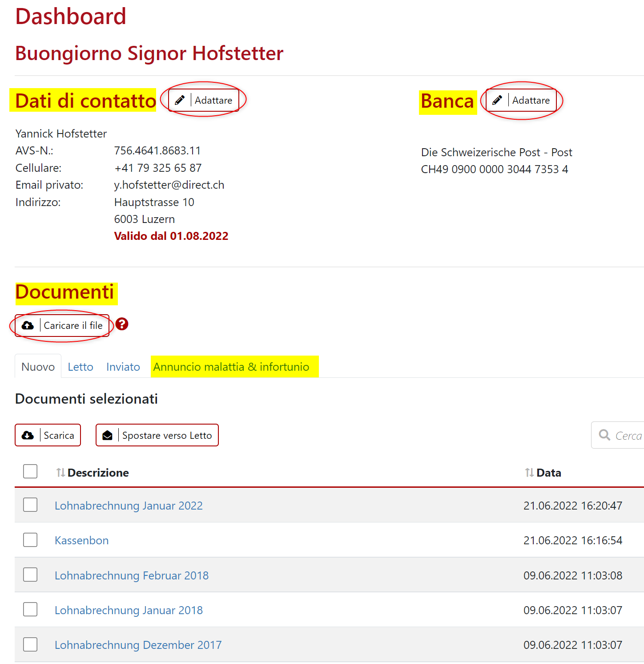Sort by Data using the arrows icon

tap(529, 473)
